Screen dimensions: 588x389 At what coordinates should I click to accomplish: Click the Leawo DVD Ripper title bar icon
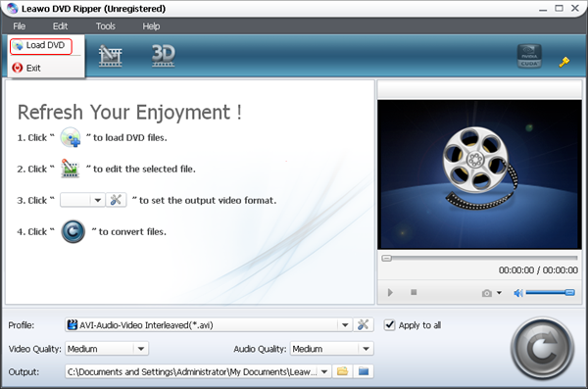click(x=13, y=8)
